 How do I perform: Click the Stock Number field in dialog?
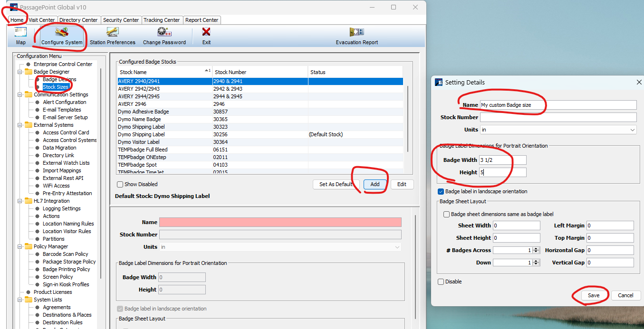(558, 117)
